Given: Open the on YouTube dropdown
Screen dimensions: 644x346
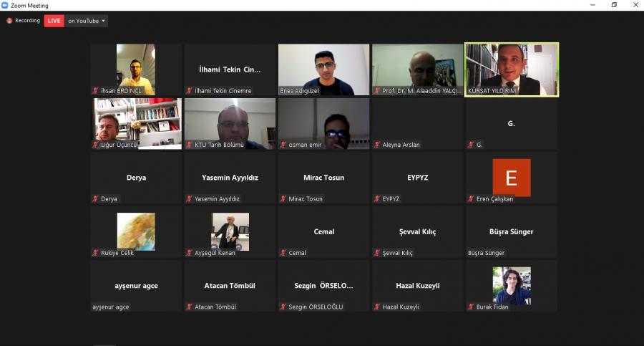Looking at the screenshot, I should coord(87,21).
